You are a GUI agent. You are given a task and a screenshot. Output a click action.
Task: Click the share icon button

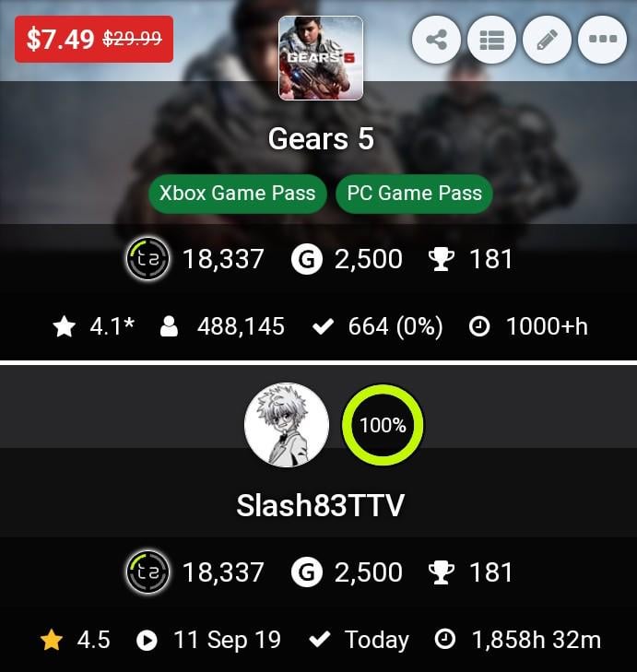click(436, 40)
